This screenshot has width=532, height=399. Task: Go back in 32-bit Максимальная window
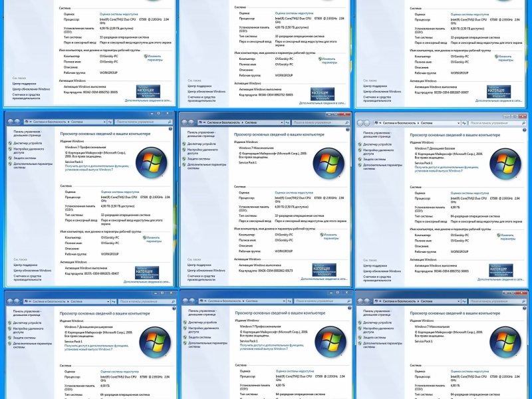pyautogui.click(x=185, y=122)
